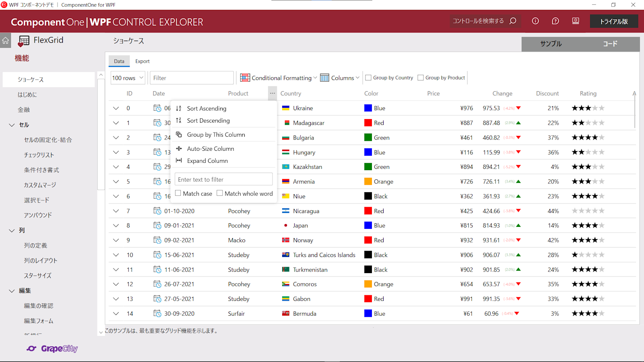The height and width of the screenshot is (362, 644).
Task: Collapse the セル tree section
Action: tap(12, 125)
